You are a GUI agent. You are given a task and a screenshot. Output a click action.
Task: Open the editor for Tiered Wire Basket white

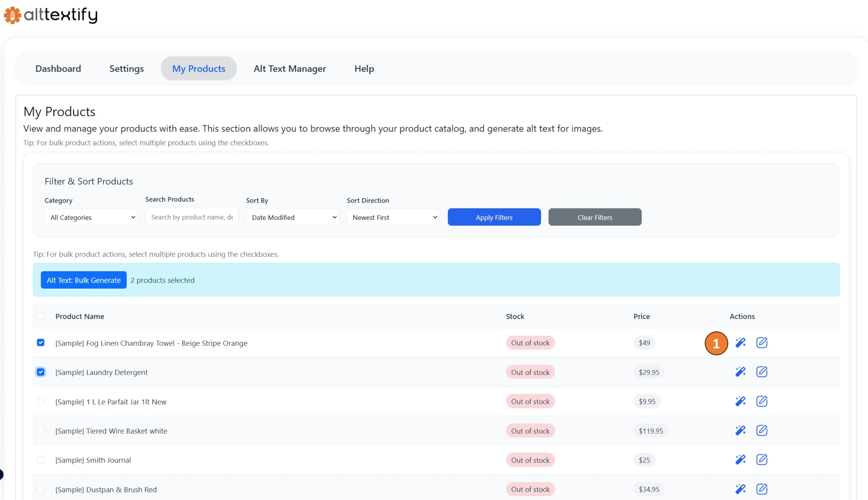coord(762,430)
